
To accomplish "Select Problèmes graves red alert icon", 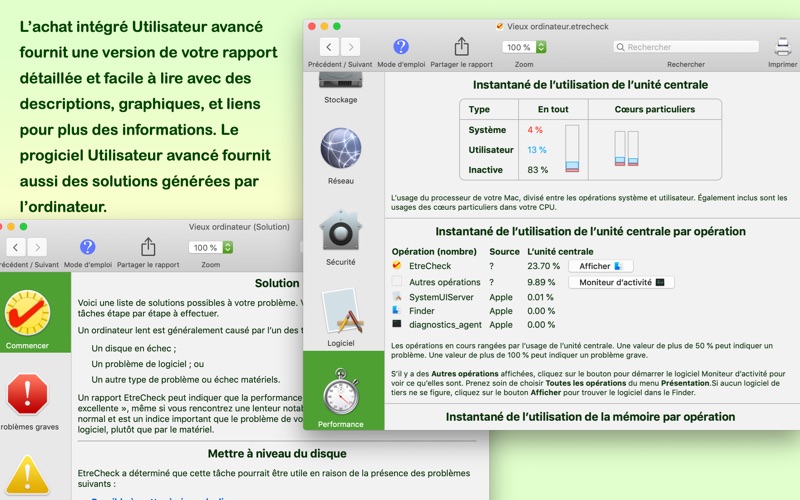I will [x=28, y=394].
